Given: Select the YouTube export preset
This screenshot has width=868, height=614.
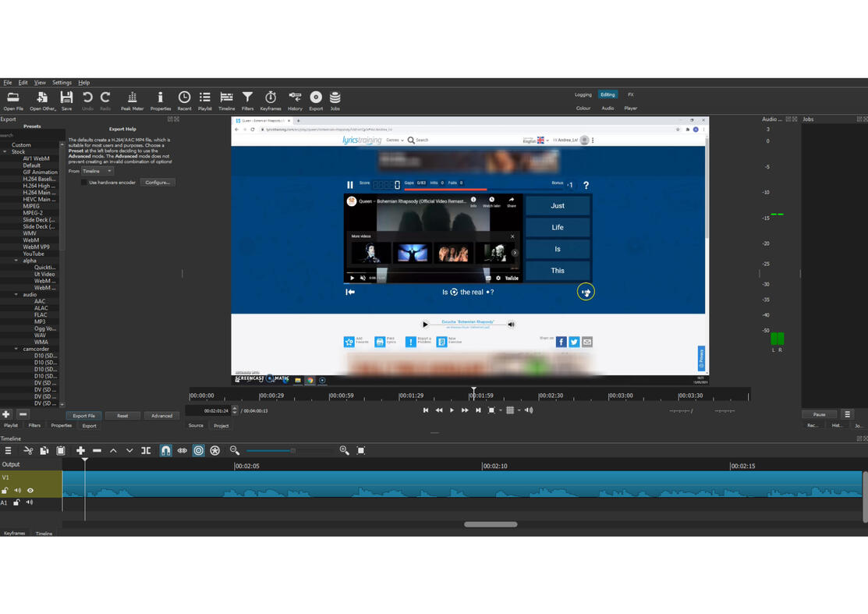Looking at the screenshot, I should [33, 254].
